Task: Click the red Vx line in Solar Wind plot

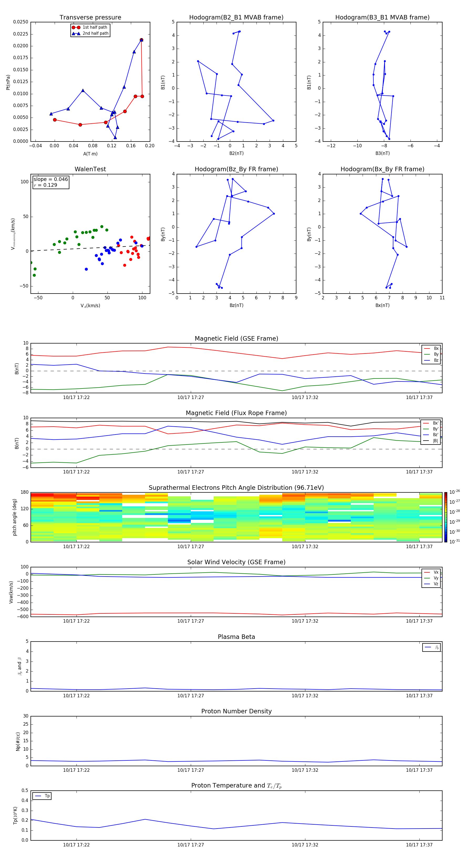Action: (236, 613)
